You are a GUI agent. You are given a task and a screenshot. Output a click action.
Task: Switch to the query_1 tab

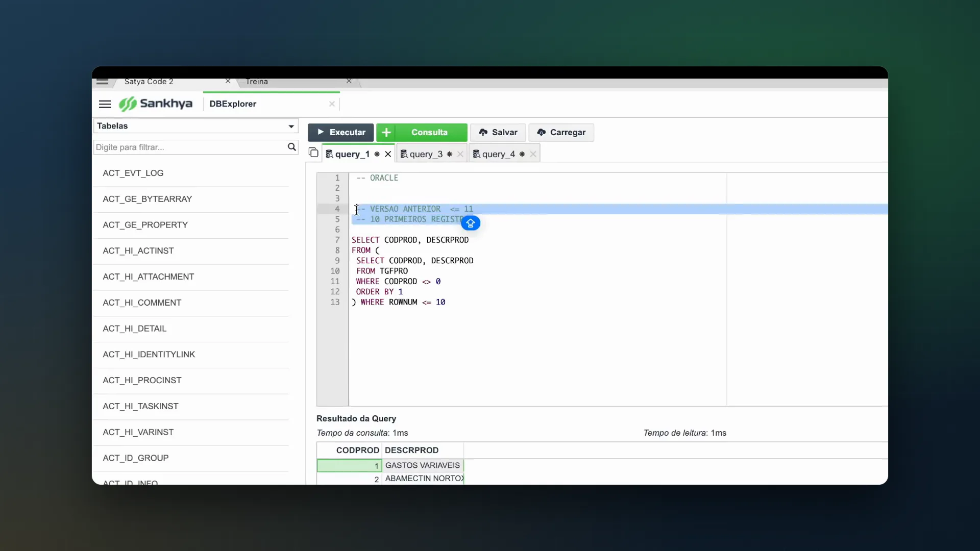point(352,154)
